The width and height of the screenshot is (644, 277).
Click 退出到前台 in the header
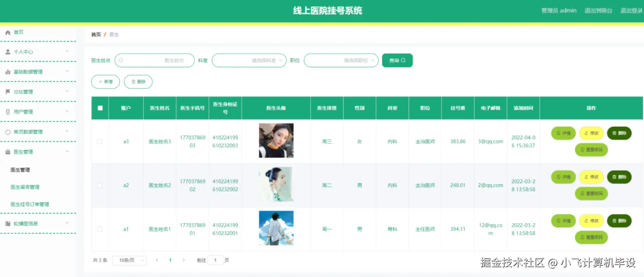[598, 11]
